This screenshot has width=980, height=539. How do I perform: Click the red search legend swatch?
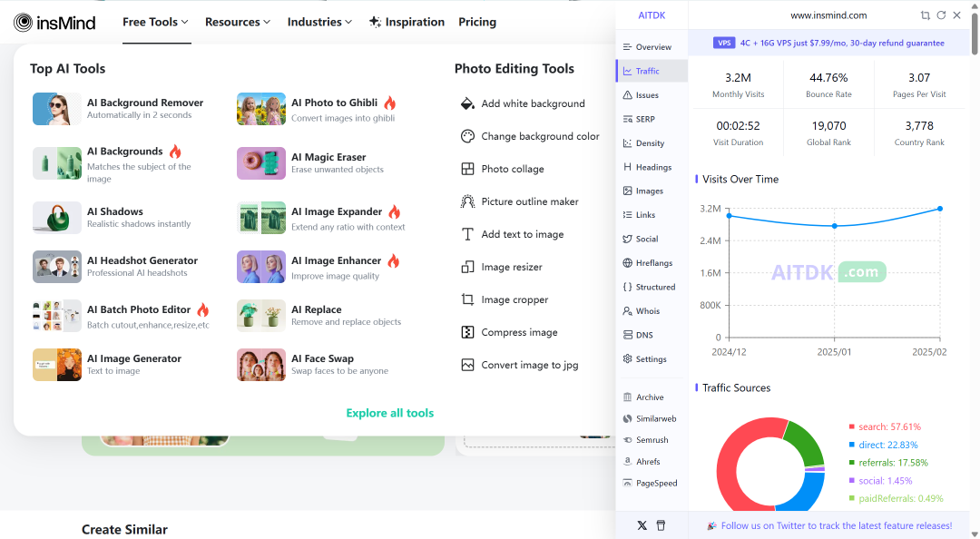pyautogui.click(x=851, y=426)
